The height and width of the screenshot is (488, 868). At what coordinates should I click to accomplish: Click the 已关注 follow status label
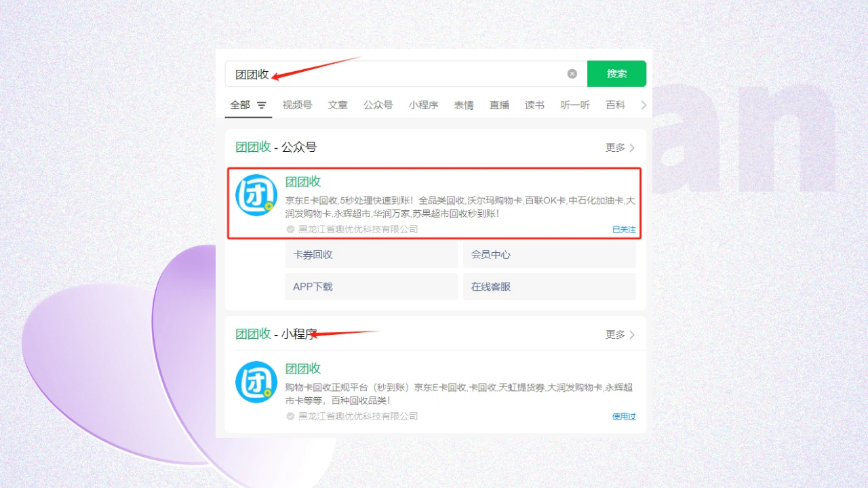pos(624,230)
